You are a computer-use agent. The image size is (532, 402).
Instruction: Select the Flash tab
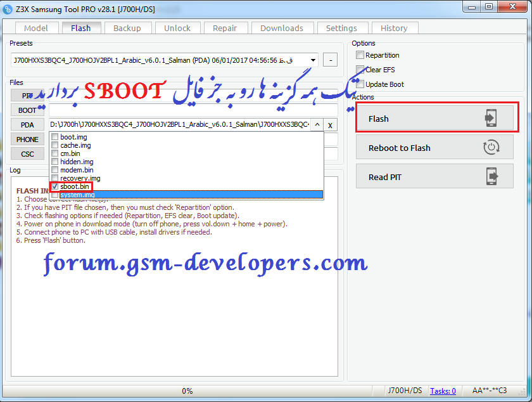tap(81, 28)
